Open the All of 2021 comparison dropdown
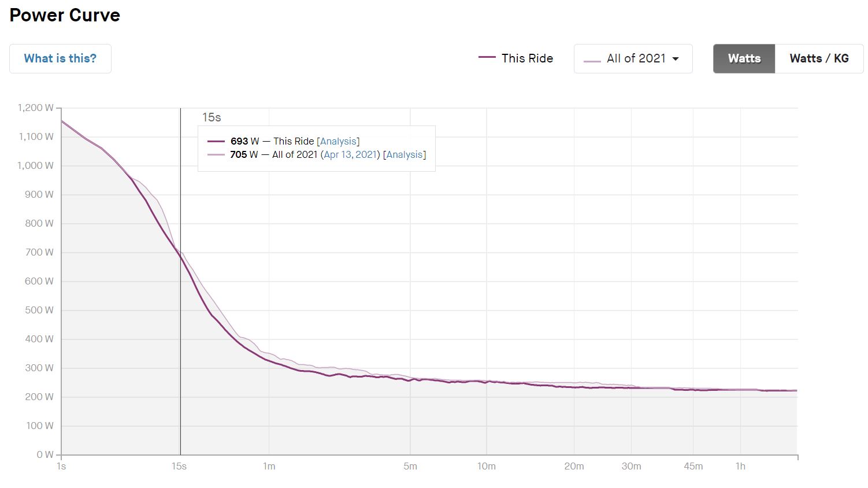Image resolution: width=868 pixels, height=488 pixels. [x=633, y=58]
